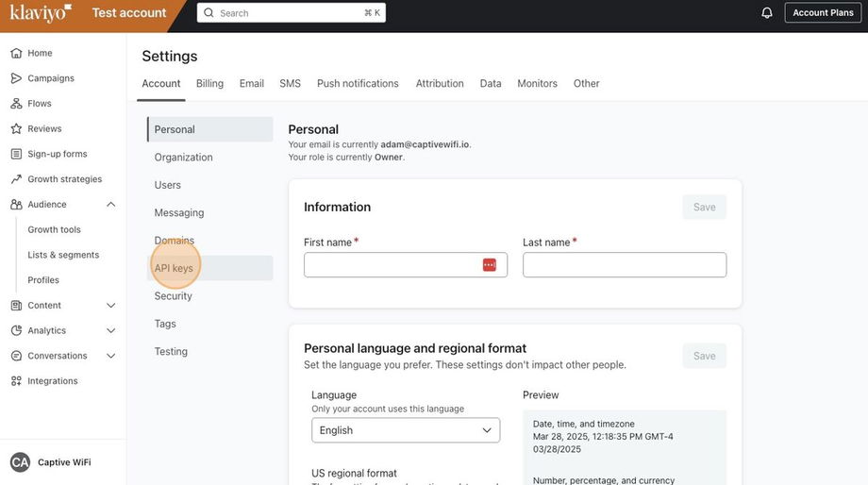This screenshot has height=485, width=868.
Task: Click the Integrations grid icon
Action: 16,381
